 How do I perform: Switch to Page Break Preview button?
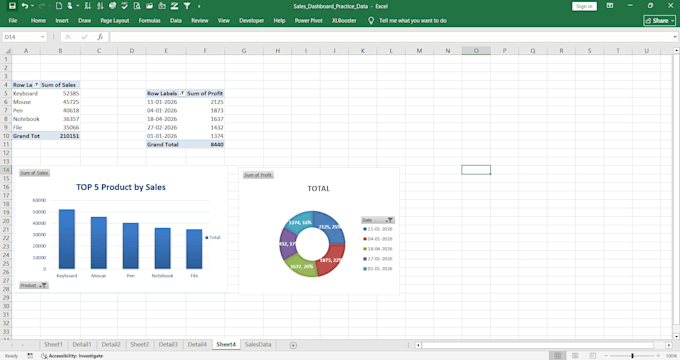pyautogui.click(x=592, y=356)
